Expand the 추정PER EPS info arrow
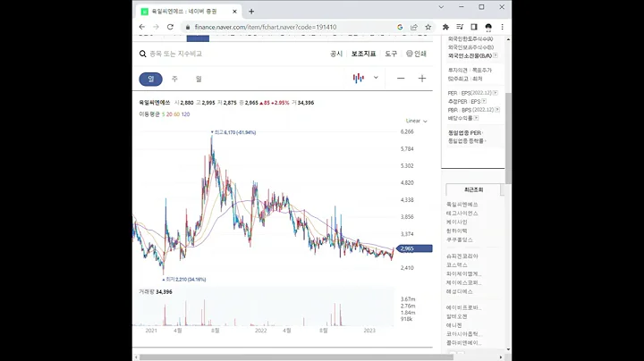The width and height of the screenshot is (644, 361). [x=484, y=101]
